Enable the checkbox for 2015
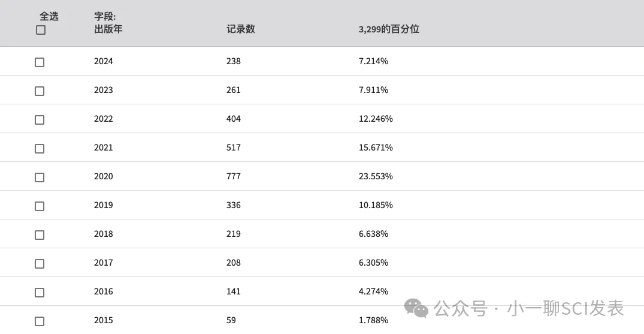644x334 pixels. 40,321
